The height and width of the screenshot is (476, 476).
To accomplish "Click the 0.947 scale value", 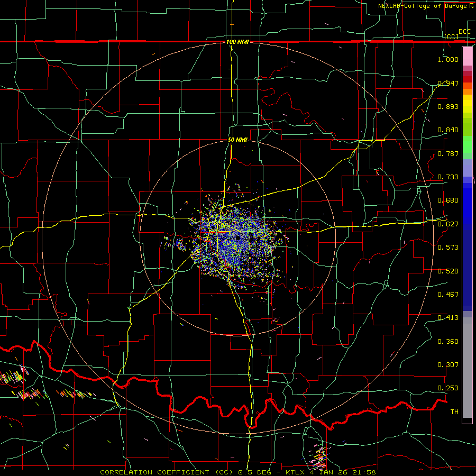I will [448, 83].
